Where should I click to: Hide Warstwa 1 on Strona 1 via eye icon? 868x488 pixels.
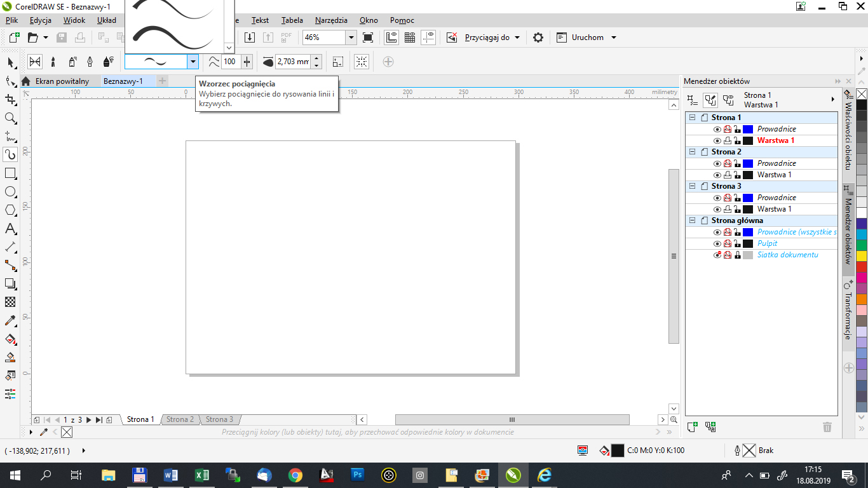coord(717,140)
